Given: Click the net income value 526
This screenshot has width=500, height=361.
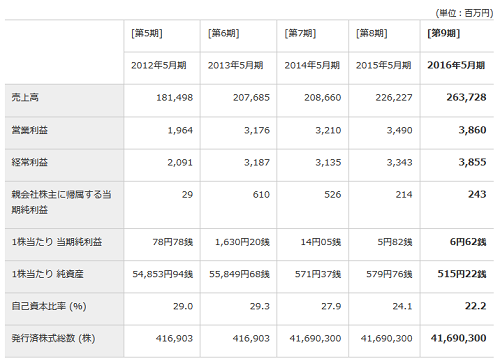Looking at the screenshot, I should [333, 195].
